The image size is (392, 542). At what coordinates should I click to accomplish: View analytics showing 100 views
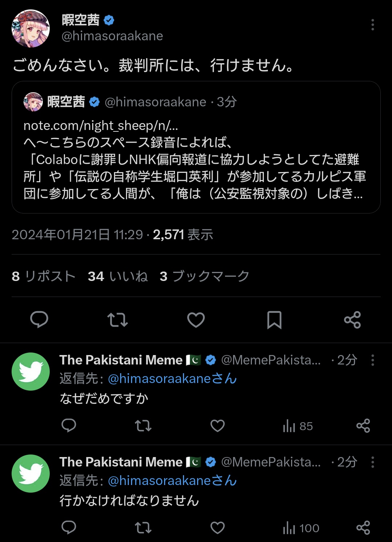click(301, 528)
